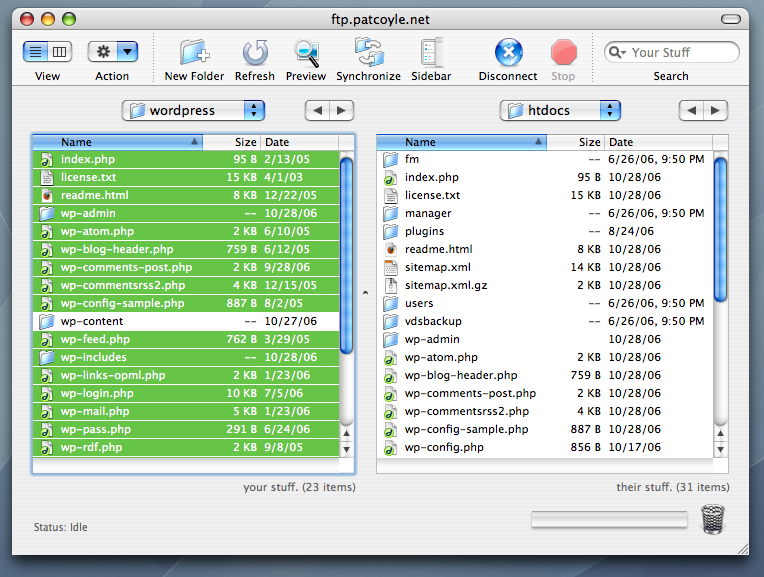Select remote index.php row
Image resolution: width=764 pixels, height=577 pixels.
[545, 177]
